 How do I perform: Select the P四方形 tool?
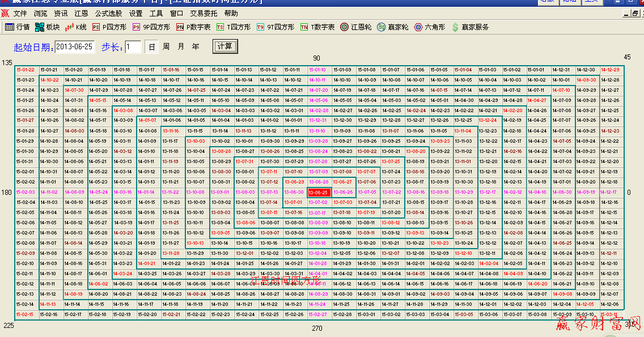[108, 27]
